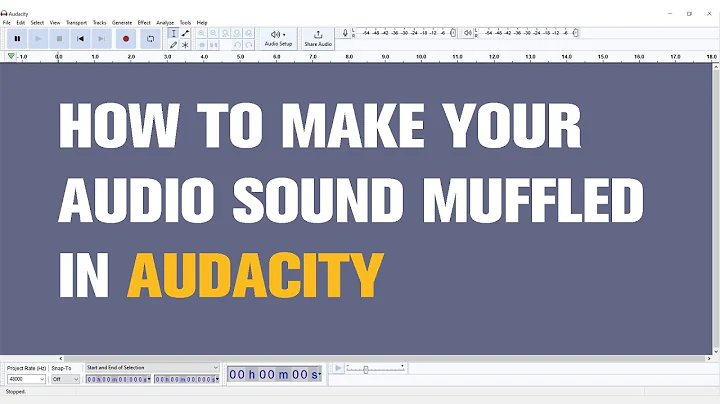Open the Effect menu
Screen dimensions: 720x404
click(144, 22)
